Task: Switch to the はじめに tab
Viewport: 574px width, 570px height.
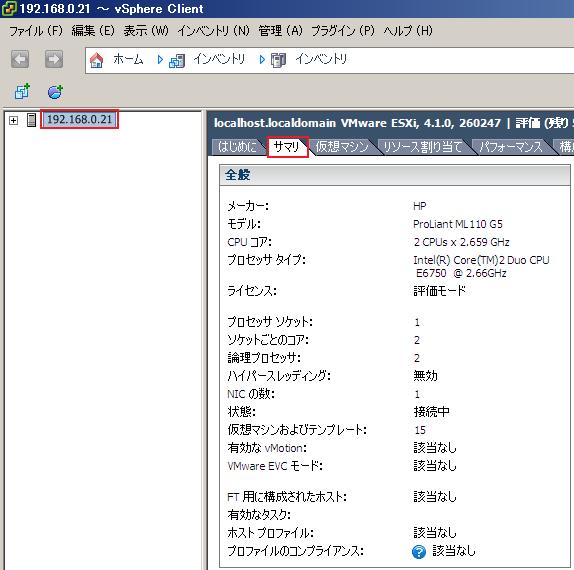Action: coord(237,147)
